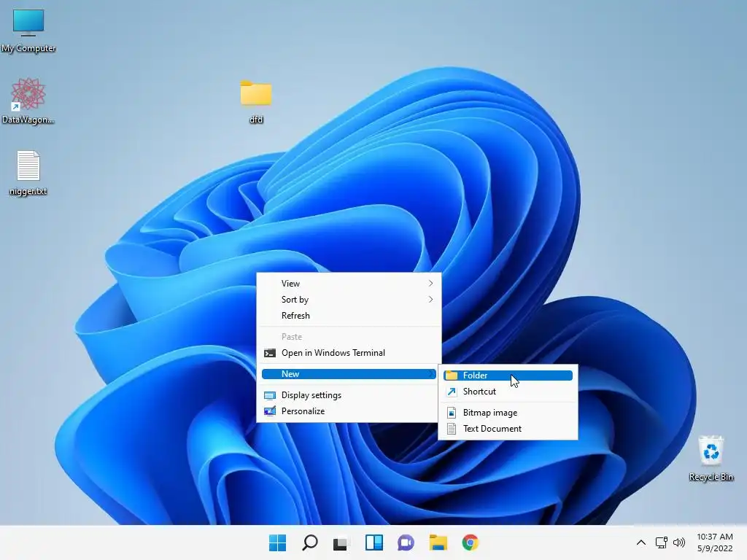Click the yellow folder icon in submenu

pos(451,376)
